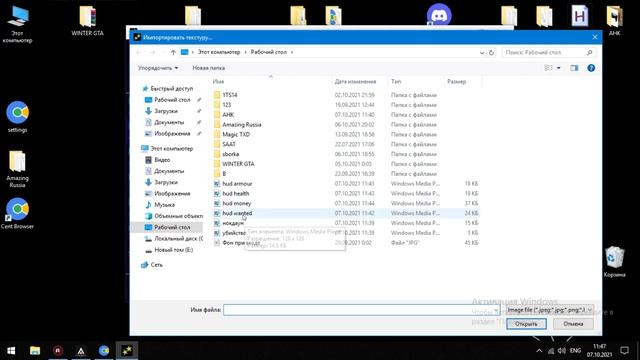
Task: Open the Amazing Russia folder in file list
Action: click(x=242, y=124)
